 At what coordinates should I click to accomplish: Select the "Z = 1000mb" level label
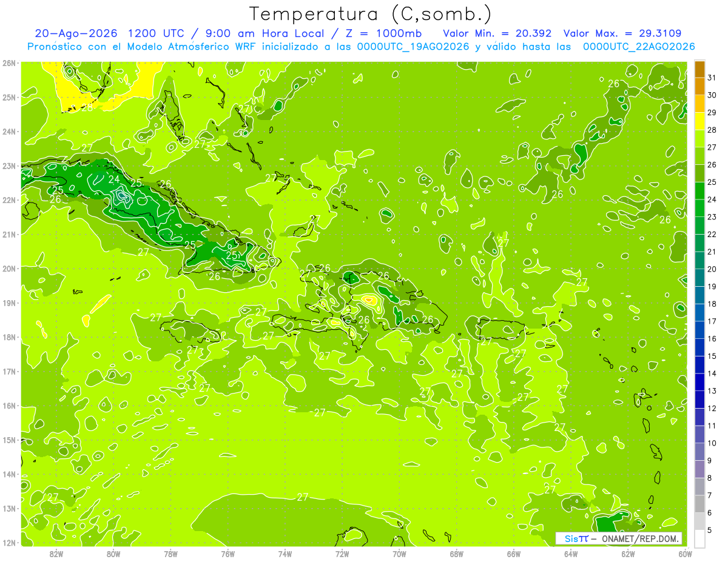383,33
